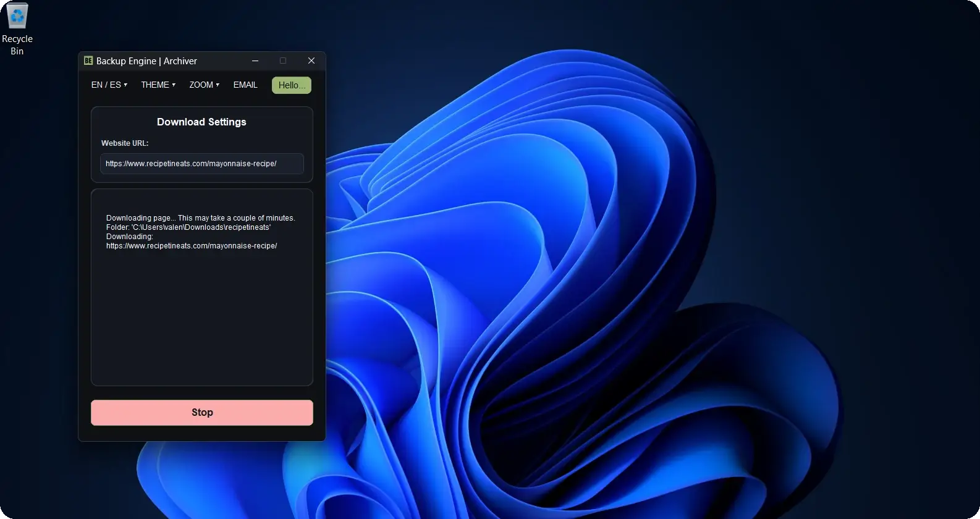This screenshot has height=519, width=980.
Task: Click the Backup Engine app logo icon
Action: tap(88, 61)
